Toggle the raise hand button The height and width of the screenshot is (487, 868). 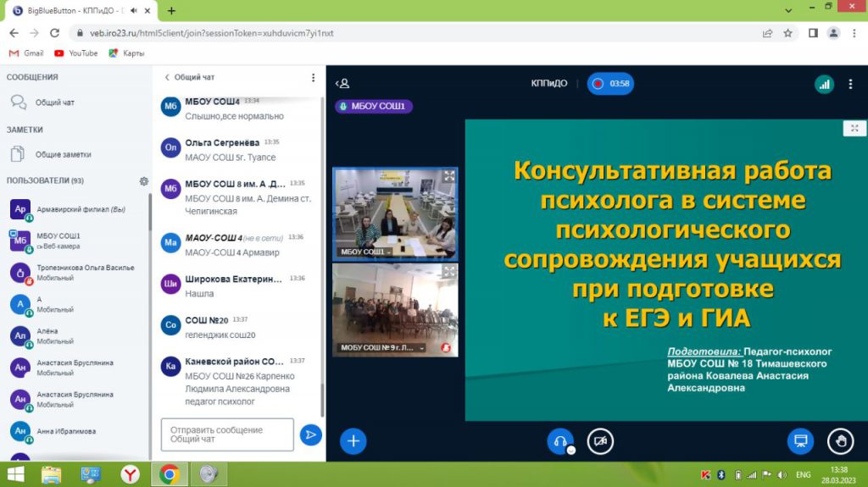pyautogui.click(x=840, y=440)
